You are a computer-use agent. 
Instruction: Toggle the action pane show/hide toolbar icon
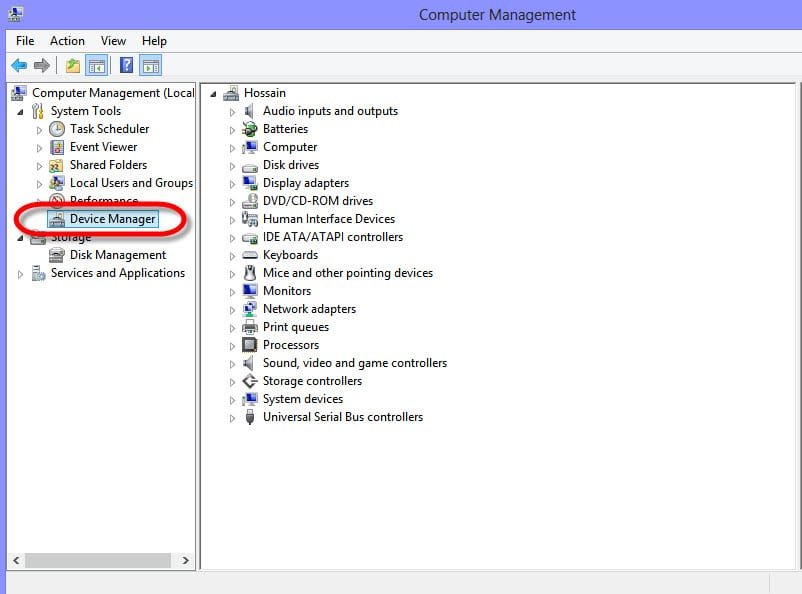[150, 64]
